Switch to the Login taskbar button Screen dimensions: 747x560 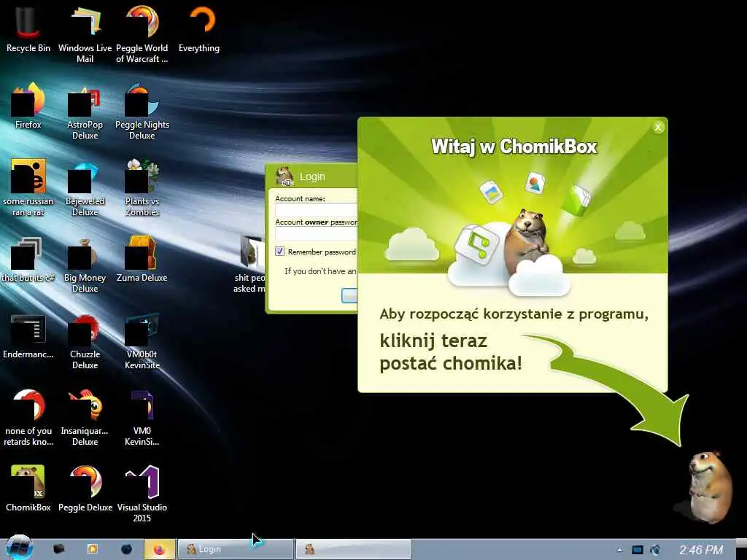236,549
